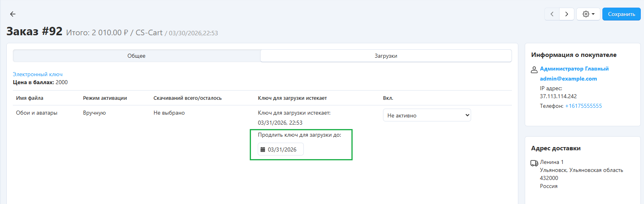Click the 03/31/2026 date input field
The height and width of the screenshot is (204, 644).
pyautogui.click(x=282, y=149)
